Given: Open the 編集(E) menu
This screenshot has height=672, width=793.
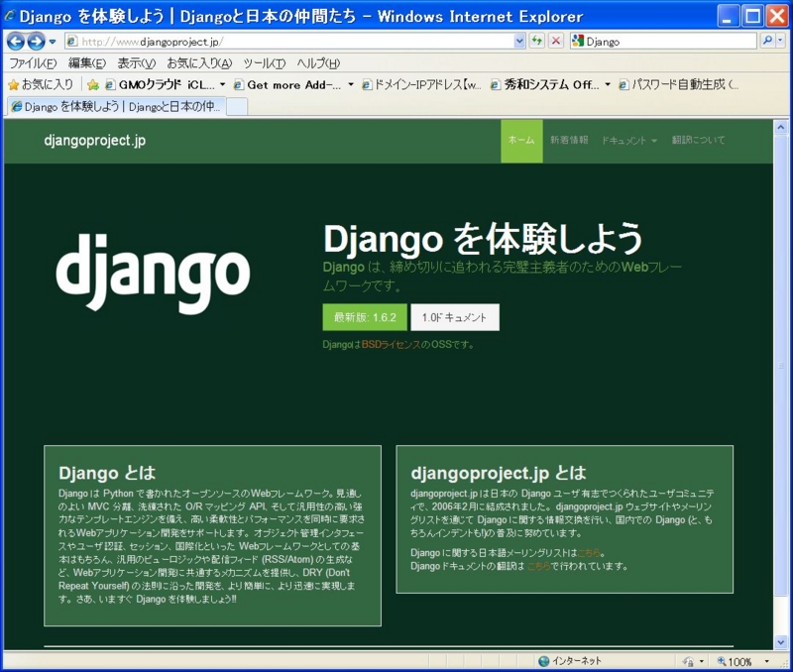Looking at the screenshot, I should (87, 63).
